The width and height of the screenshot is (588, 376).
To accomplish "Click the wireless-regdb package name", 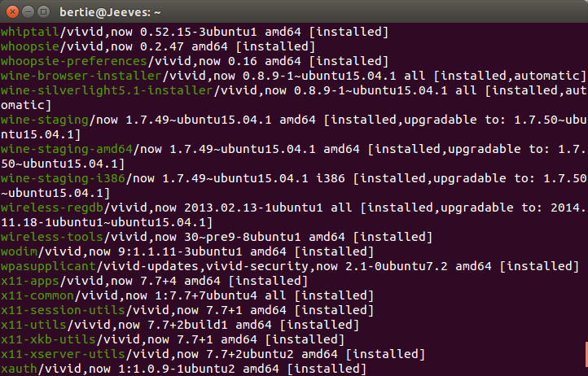I will [52, 208].
